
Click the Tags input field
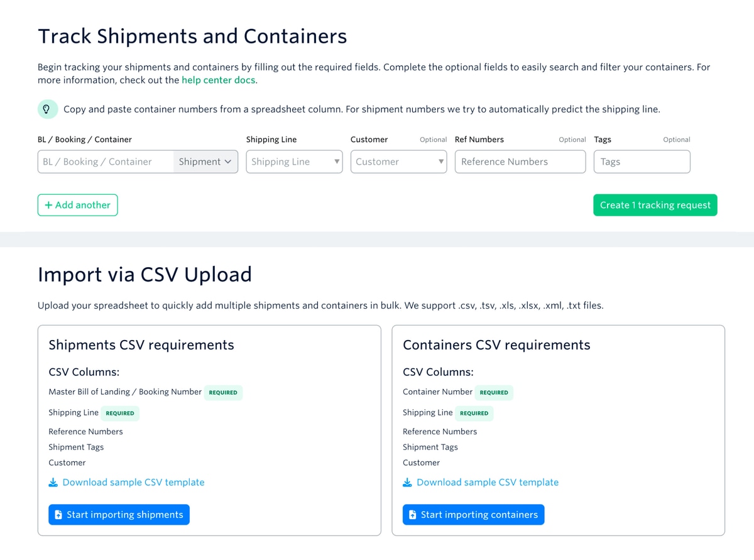[x=642, y=162]
